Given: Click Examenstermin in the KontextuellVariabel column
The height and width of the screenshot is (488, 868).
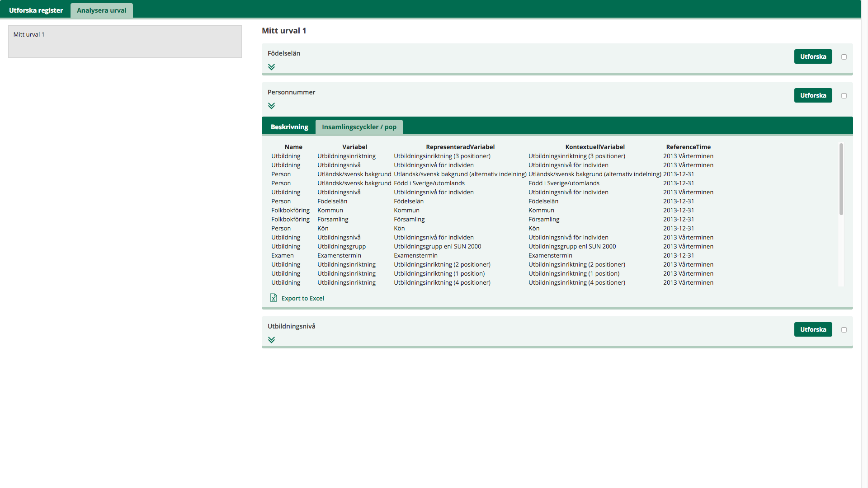Looking at the screenshot, I should [x=550, y=255].
